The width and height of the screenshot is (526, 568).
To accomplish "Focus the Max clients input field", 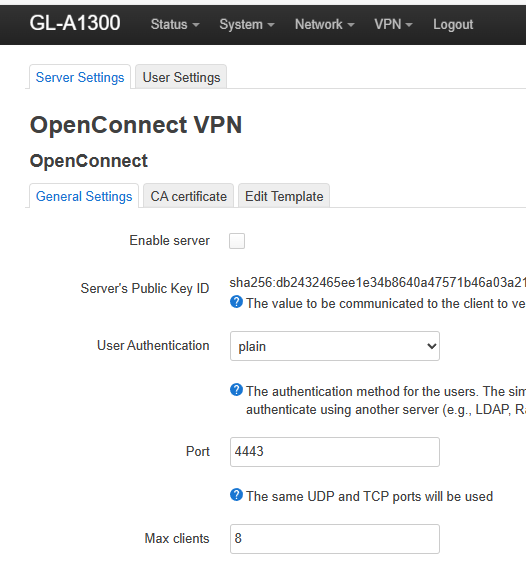I will pyautogui.click(x=335, y=539).
